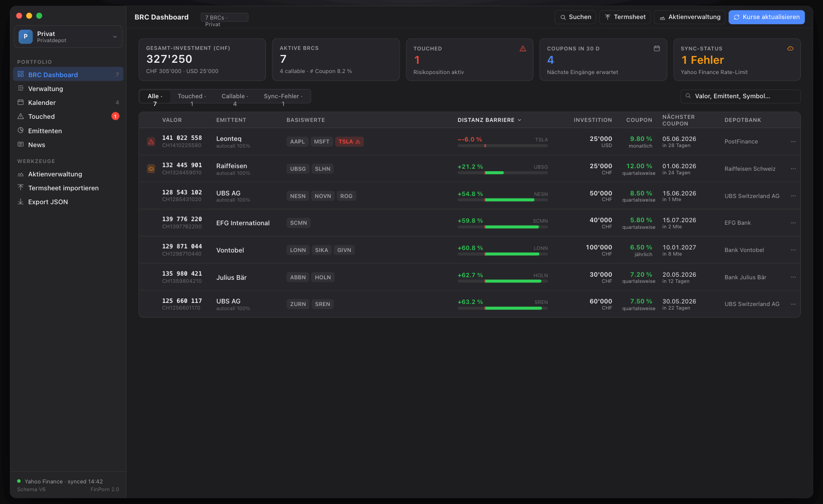Click the Raiffeisen barrier distance bar
The image size is (823, 504).
point(503,173)
